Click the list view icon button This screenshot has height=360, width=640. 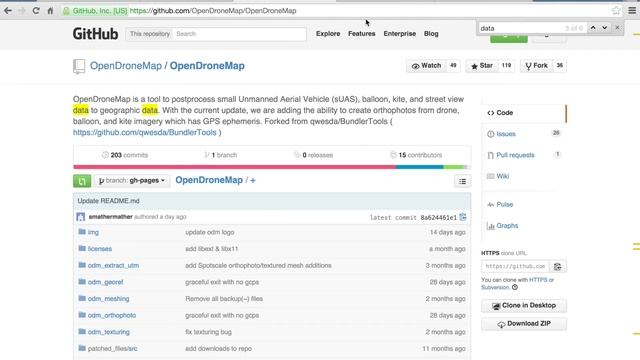(462, 181)
